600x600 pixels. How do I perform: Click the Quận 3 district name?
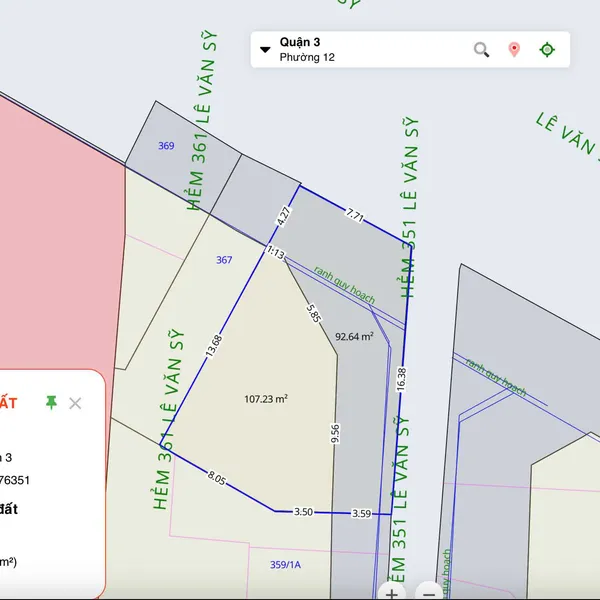tap(300, 42)
